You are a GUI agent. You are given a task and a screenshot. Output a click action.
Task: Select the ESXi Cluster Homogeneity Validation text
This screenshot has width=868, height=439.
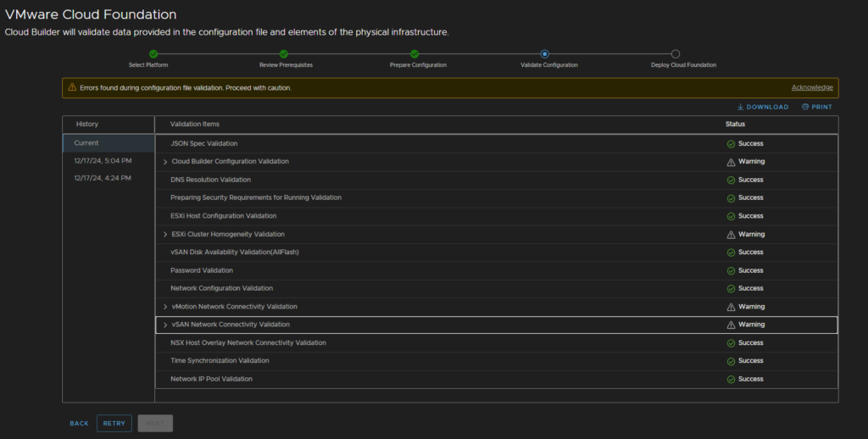(228, 234)
